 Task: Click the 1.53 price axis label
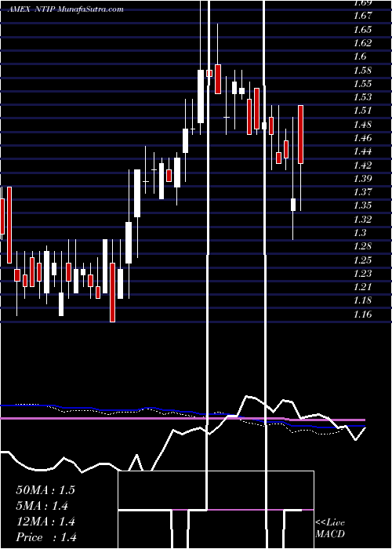pos(362,97)
